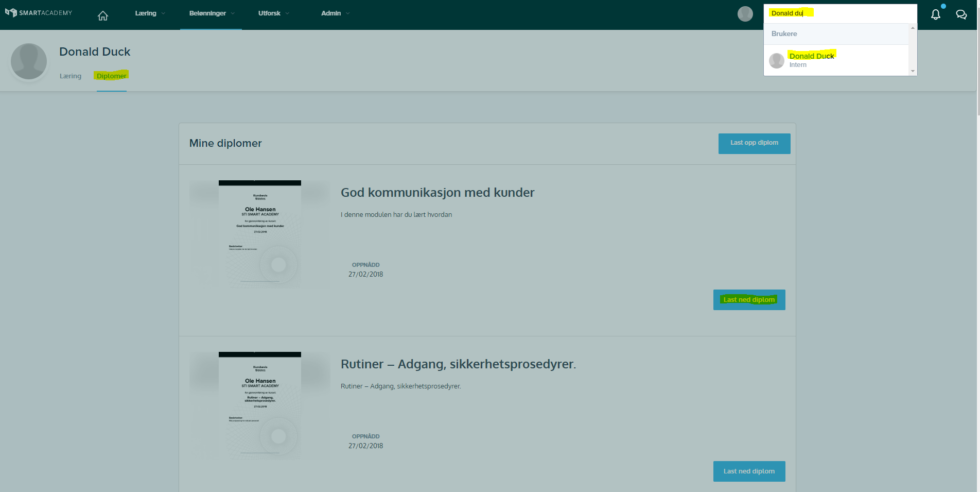This screenshot has width=980, height=492.
Task: Expand the Utforsk dropdown menu
Action: click(x=273, y=13)
